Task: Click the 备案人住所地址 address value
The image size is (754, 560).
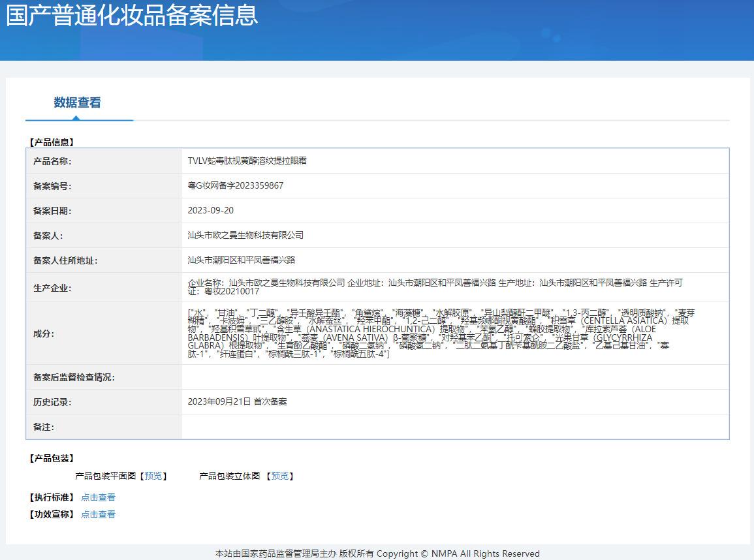Action: click(x=242, y=260)
